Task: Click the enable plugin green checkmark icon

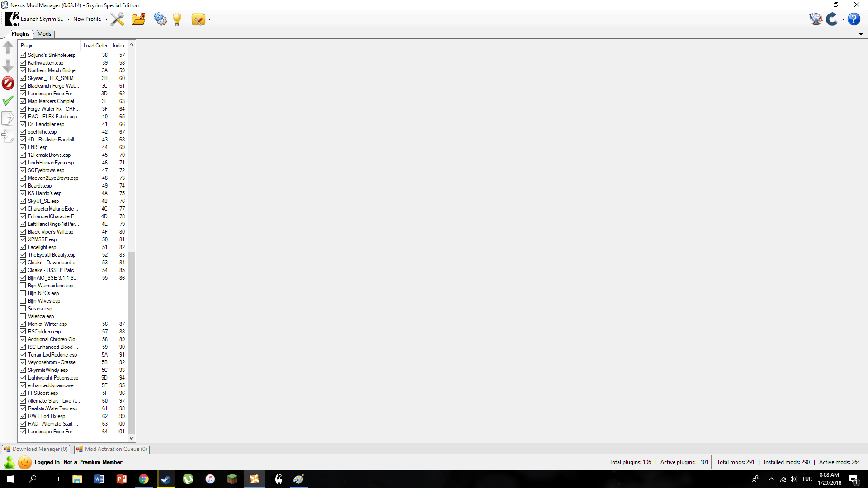Action: (x=8, y=101)
